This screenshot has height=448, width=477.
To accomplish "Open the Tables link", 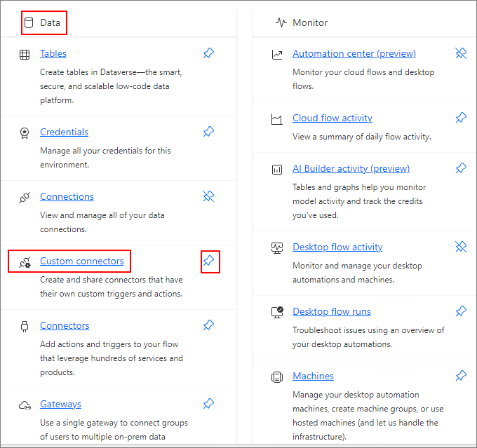I will pyautogui.click(x=53, y=53).
